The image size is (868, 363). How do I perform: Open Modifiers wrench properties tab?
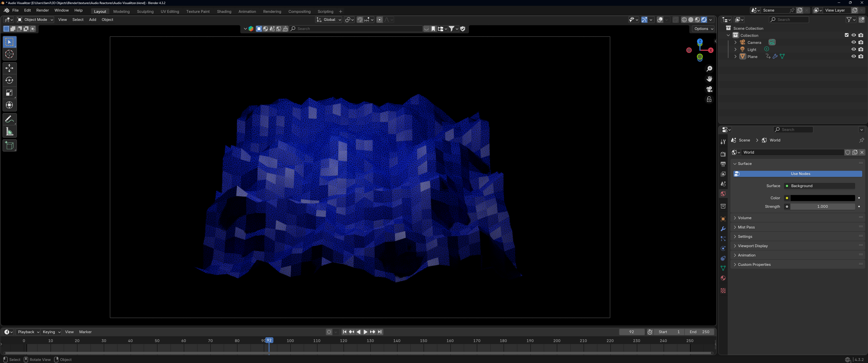723,229
